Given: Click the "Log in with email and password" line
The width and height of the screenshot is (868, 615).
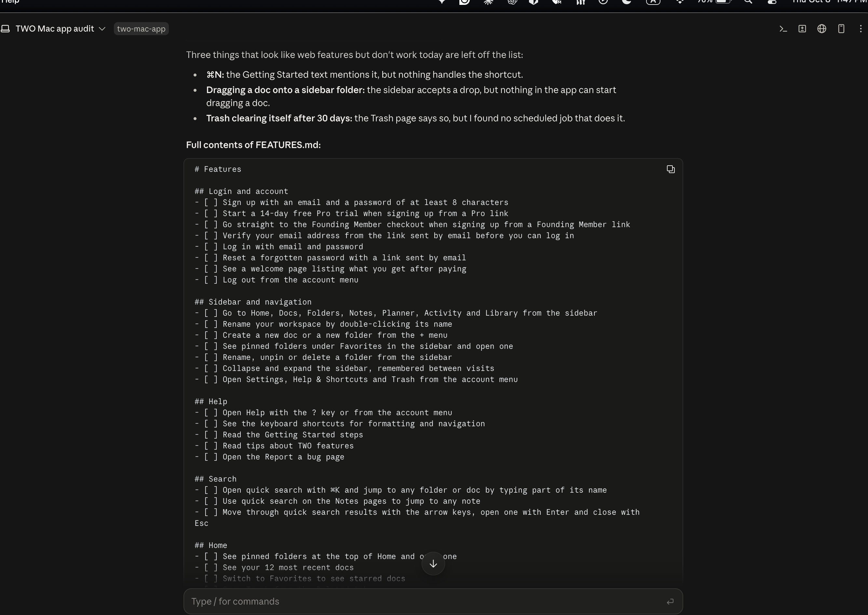Looking at the screenshot, I should [x=278, y=247].
